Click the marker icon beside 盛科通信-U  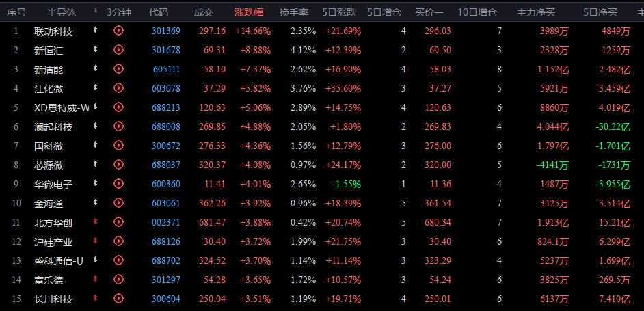(x=96, y=259)
